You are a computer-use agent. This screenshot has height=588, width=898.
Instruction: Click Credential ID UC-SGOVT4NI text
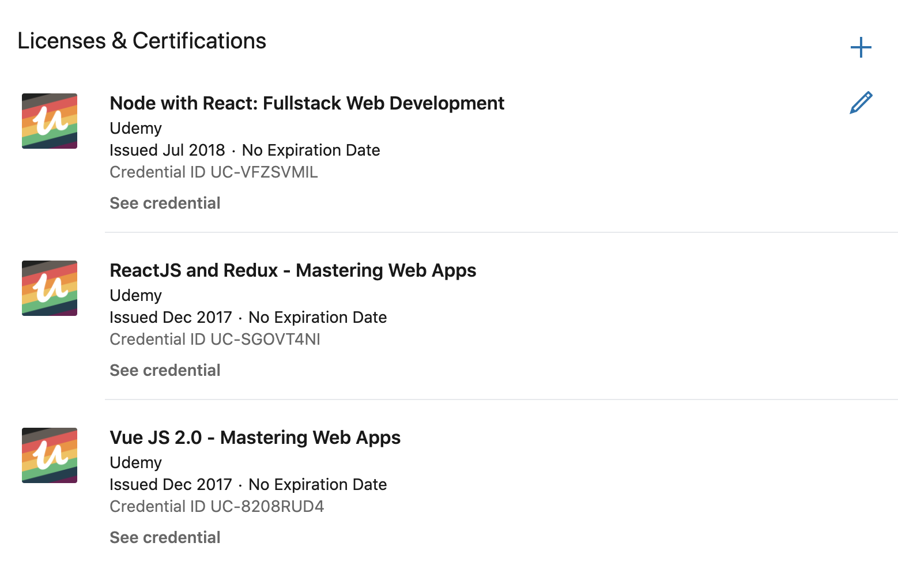click(214, 339)
